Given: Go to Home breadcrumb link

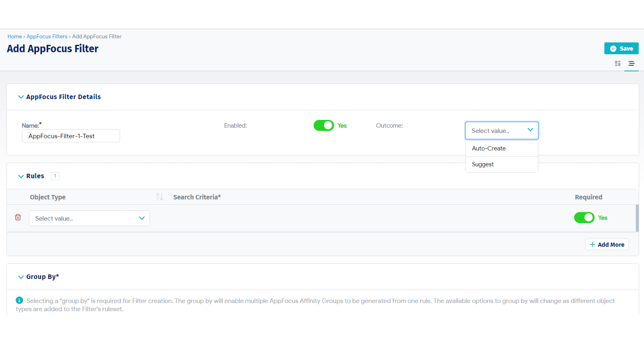Looking at the screenshot, I should click(15, 36).
